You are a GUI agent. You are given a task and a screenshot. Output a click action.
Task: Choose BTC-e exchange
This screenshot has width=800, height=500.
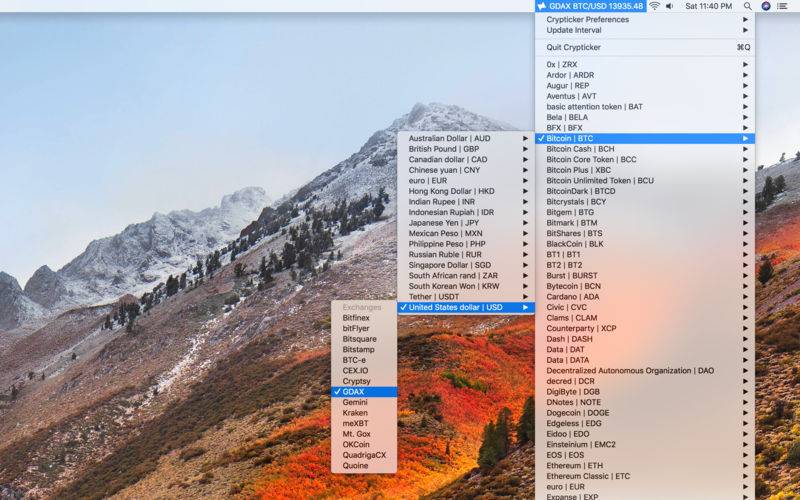364,360
